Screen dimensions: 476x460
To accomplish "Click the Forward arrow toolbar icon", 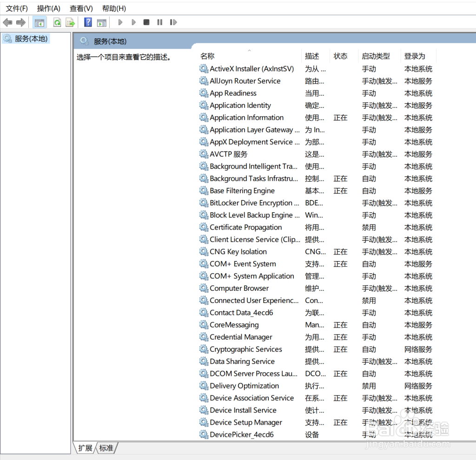I will point(20,22).
